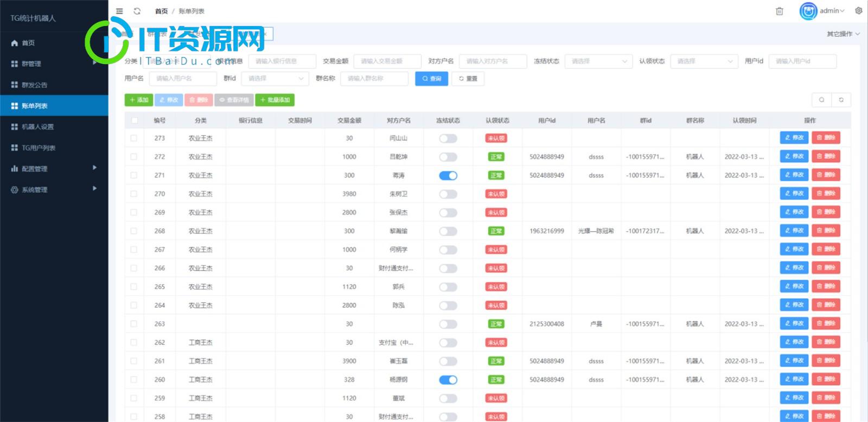Viewport: 868px width, 422px height.
Task: Select 账单列表 sidebar item
Action: pyautogui.click(x=54, y=106)
